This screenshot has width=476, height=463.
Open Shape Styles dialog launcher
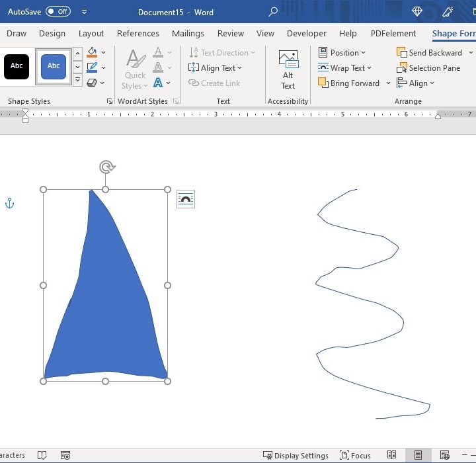tap(110, 101)
